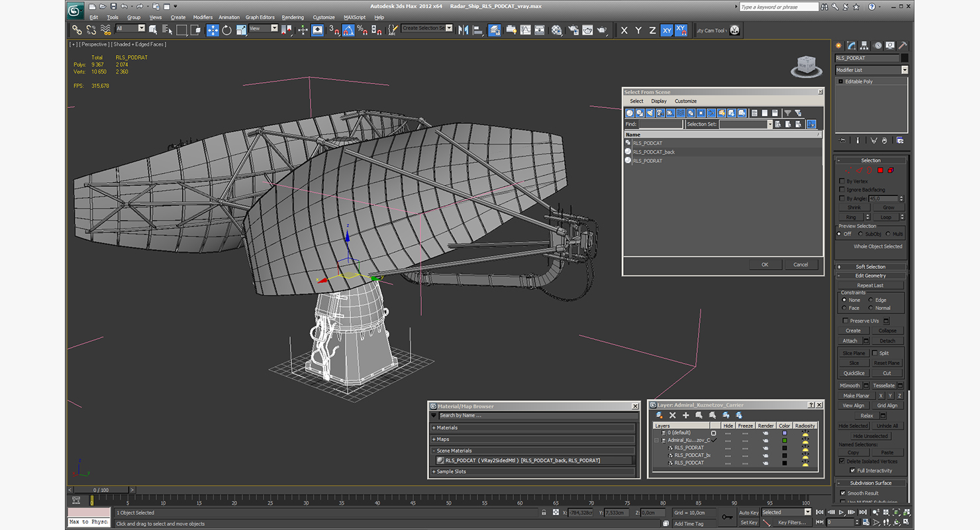Select Polygon sub-object level icon
Image resolution: width=980 pixels, height=530 pixels.
click(x=880, y=170)
